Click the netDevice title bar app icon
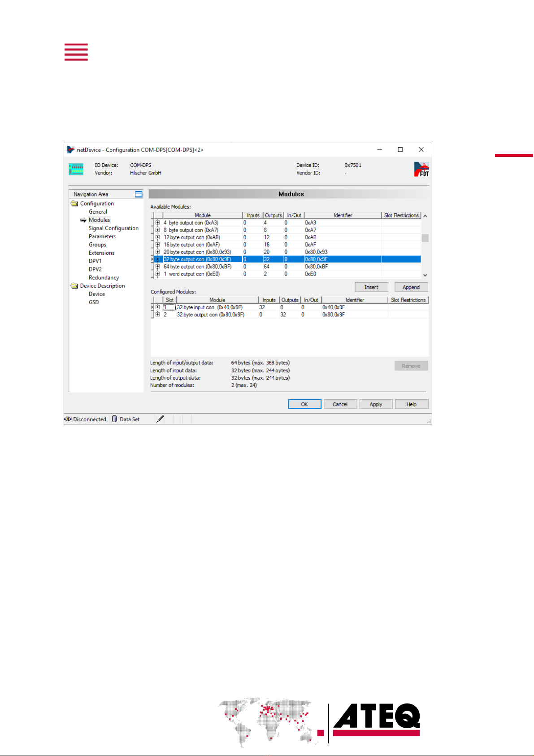 [71, 149]
